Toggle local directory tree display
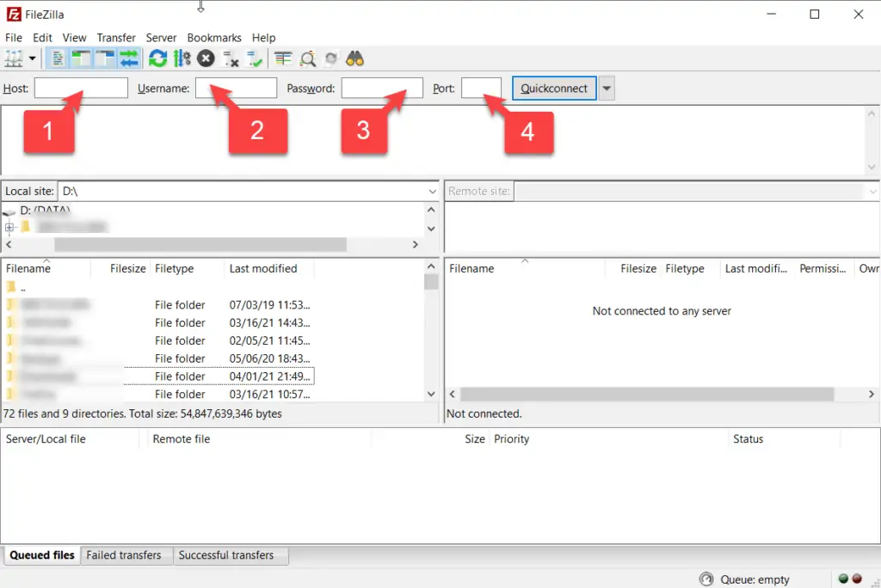 [x=81, y=58]
